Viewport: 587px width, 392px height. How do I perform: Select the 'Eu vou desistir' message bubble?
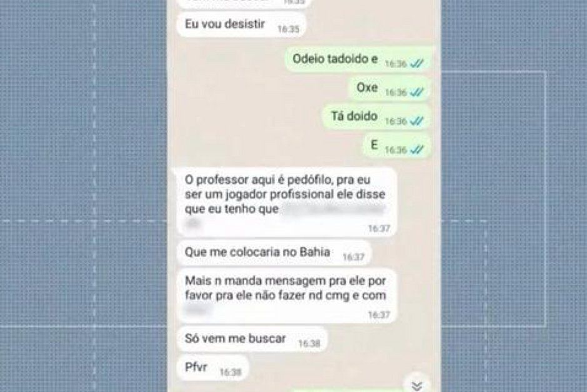[x=241, y=25]
